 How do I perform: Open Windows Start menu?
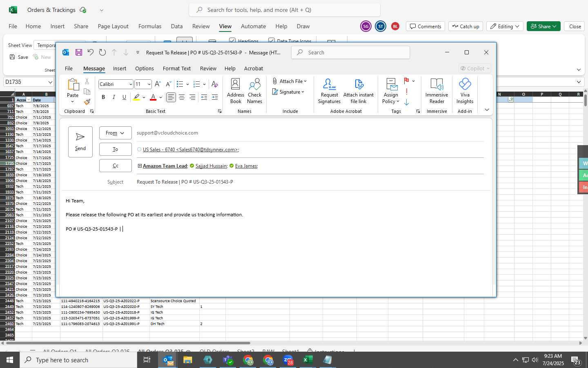click(10, 360)
